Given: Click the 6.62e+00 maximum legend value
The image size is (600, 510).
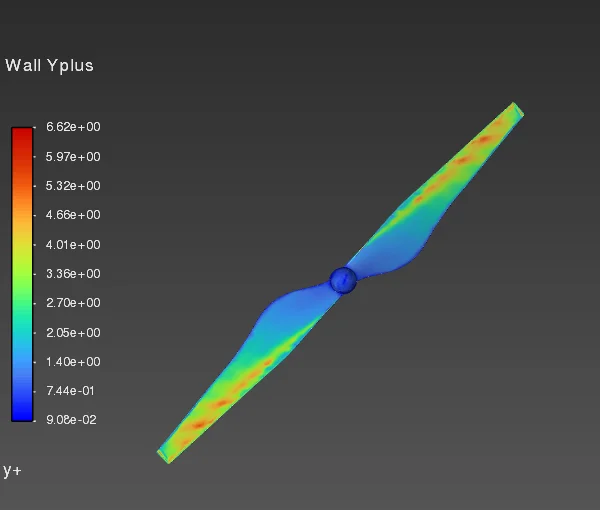Looking at the screenshot, I should click(x=73, y=127).
